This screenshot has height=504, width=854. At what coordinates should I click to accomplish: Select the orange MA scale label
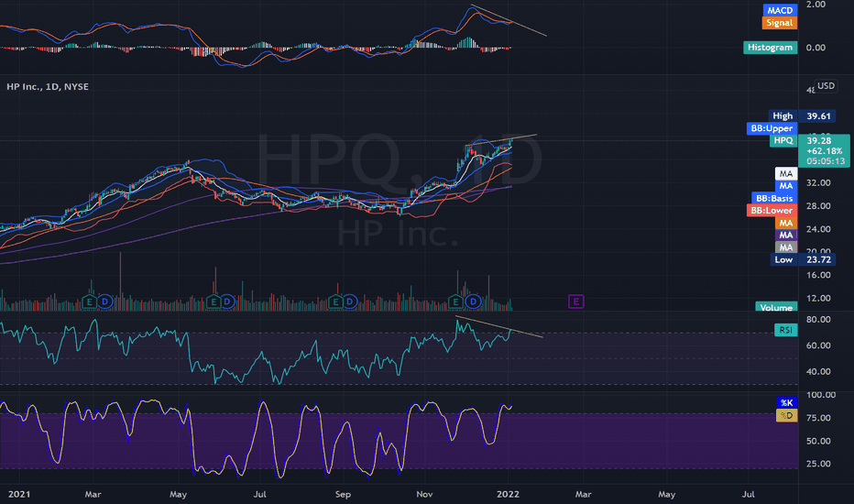[786, 223]
